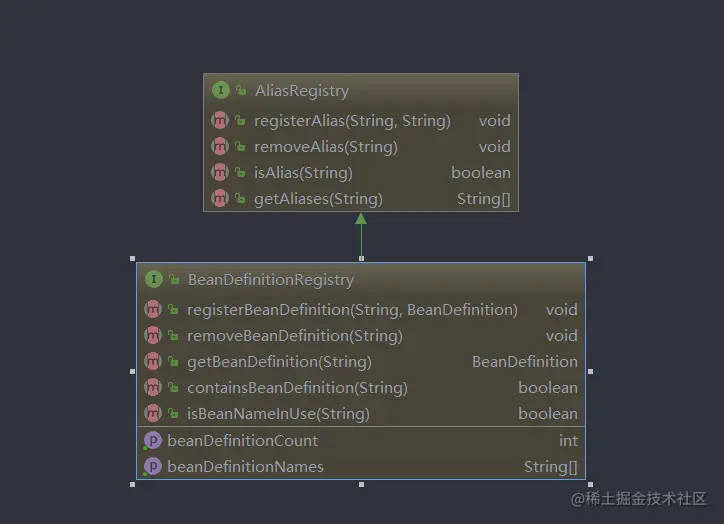724x524 pixels.
Task: Click the String[] return type of getAliases
Action: point(483,199)
